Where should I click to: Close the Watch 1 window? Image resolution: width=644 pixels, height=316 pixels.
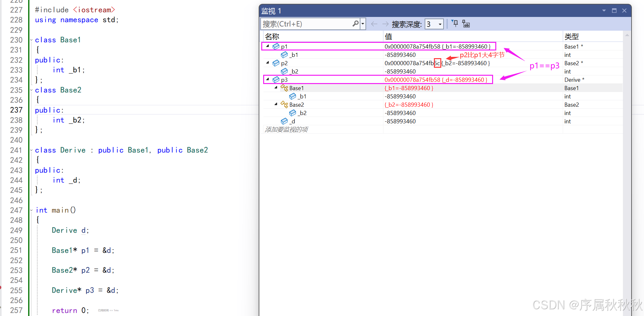click(x=624, y=11)
